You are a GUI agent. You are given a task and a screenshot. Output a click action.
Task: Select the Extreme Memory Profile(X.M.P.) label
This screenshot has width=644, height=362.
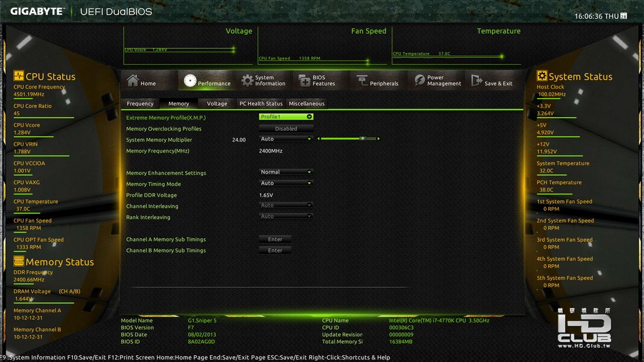166,118
